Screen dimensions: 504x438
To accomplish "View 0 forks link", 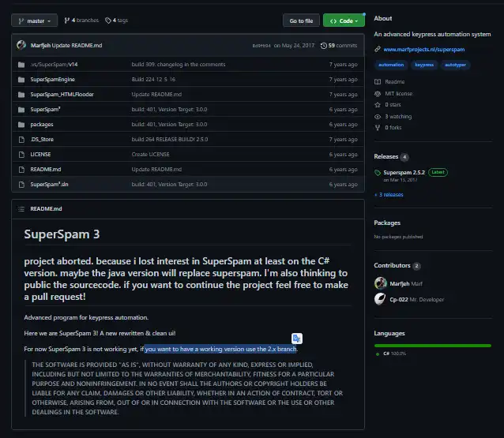I will tap(393, 128).
